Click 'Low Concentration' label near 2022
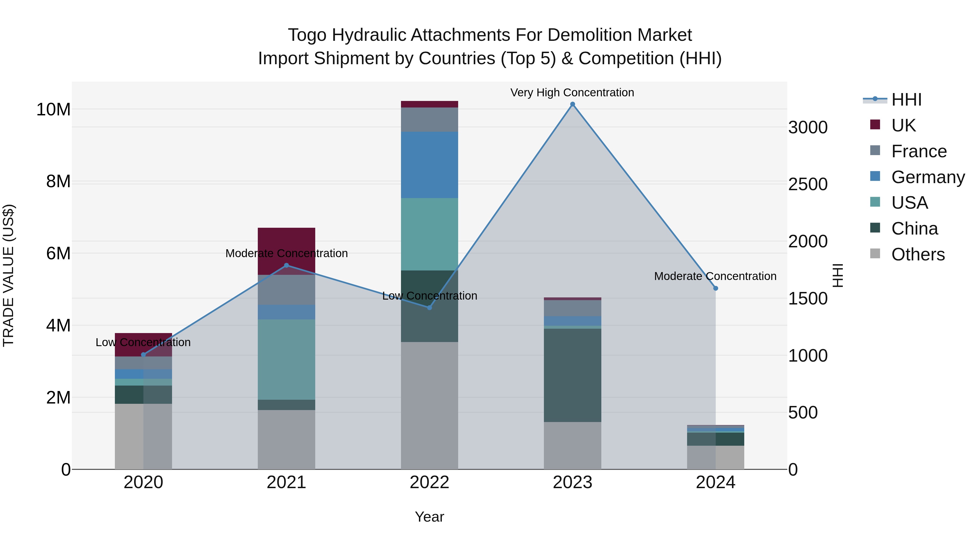This screenshot has width=980, height=551. click(430, 296)
